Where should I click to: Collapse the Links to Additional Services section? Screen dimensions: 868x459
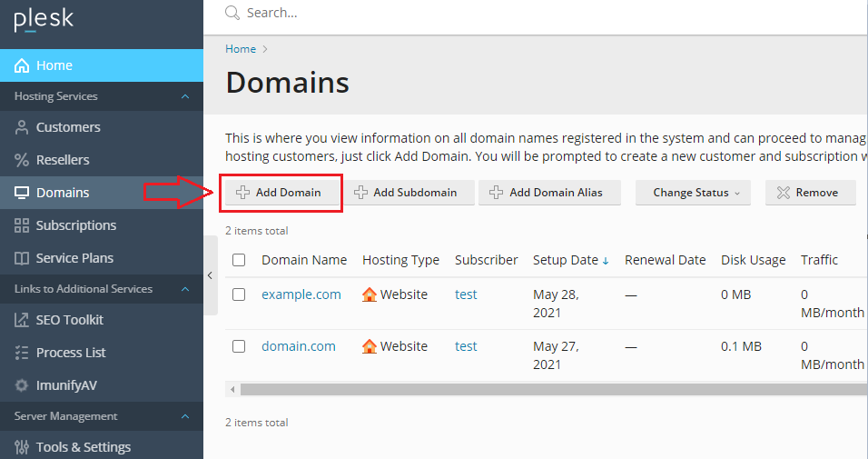[x=185, y=289]
